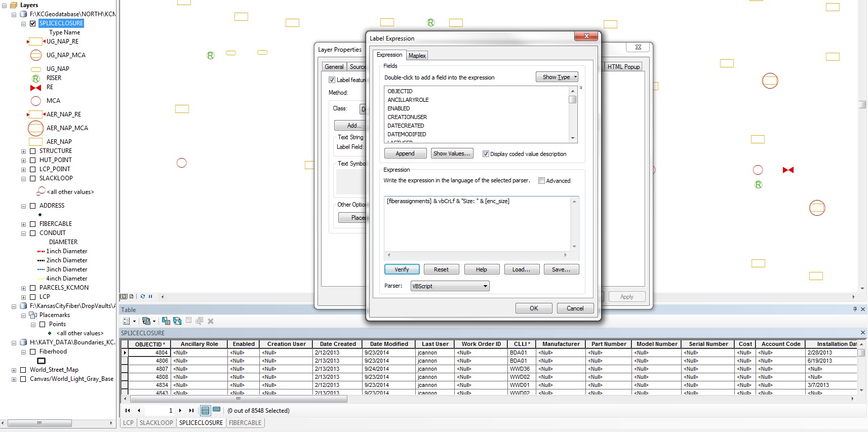868x432 pixels.
Task: Check the CONDUIT layer checkbox
Action: (33, 233)
